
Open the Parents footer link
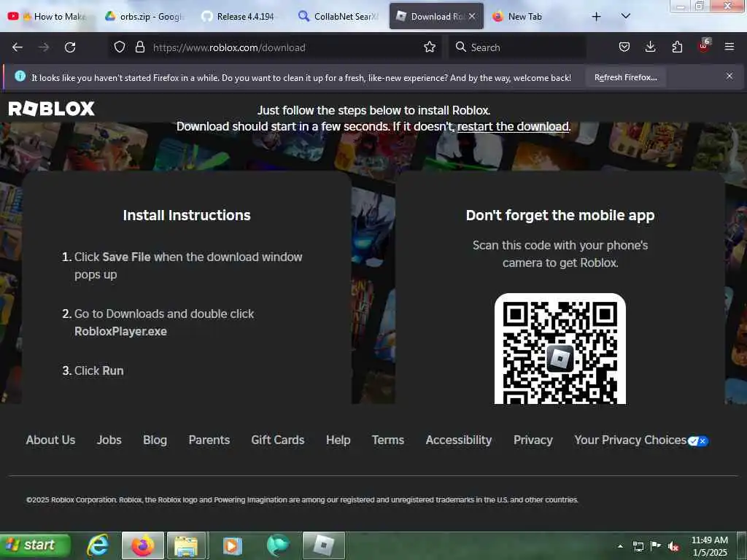[209, 440]
